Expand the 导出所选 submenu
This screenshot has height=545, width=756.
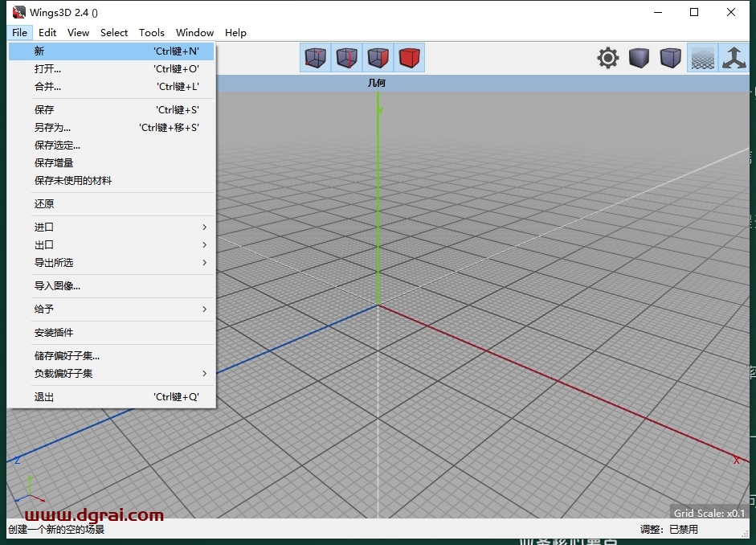click(x=112, y=263)
